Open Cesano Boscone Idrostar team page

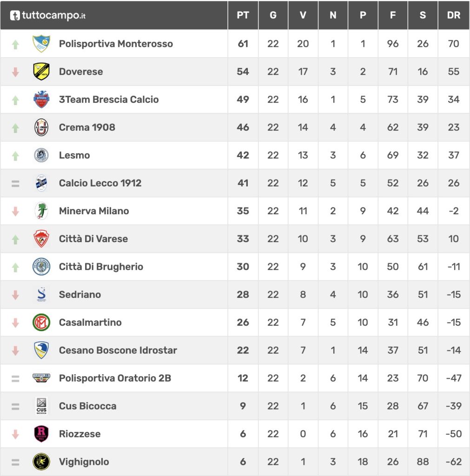click(118, 350)
